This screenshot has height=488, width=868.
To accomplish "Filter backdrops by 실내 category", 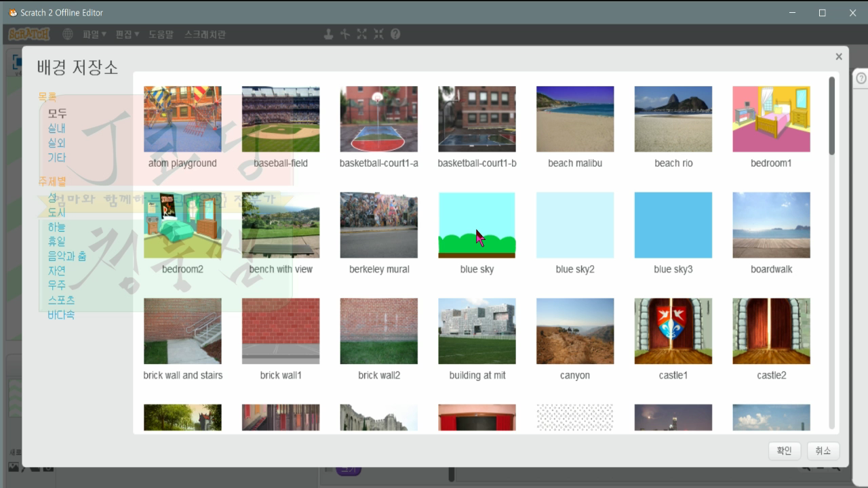I will click(x=57, y=128).
